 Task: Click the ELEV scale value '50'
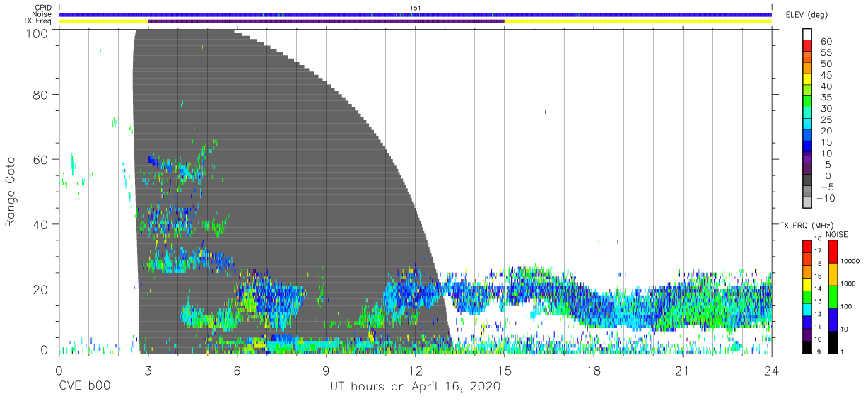826,64
